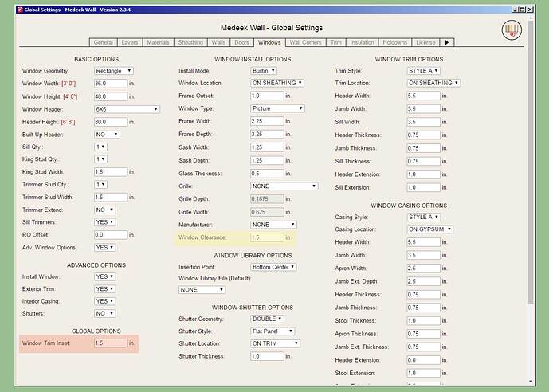Show more tabs with arrow button
The width and height of the screenshot is (549, 392).
click(x=447, y=42)
